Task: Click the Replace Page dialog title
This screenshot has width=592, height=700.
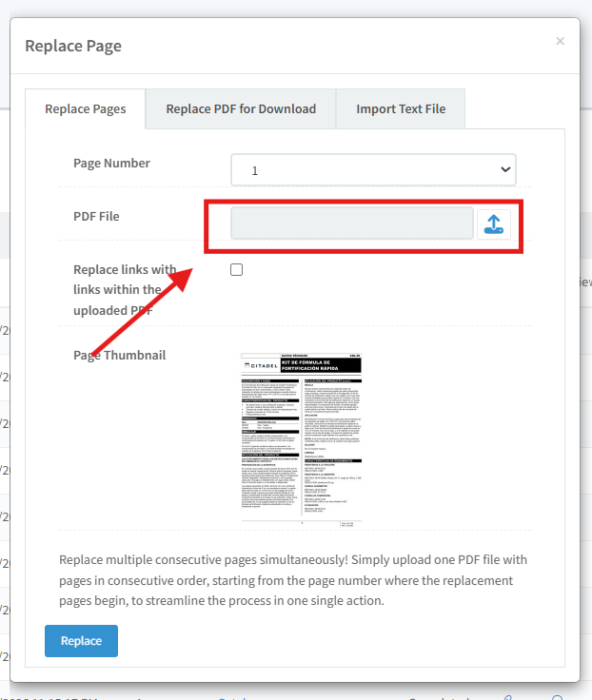Action: [73, 46]
